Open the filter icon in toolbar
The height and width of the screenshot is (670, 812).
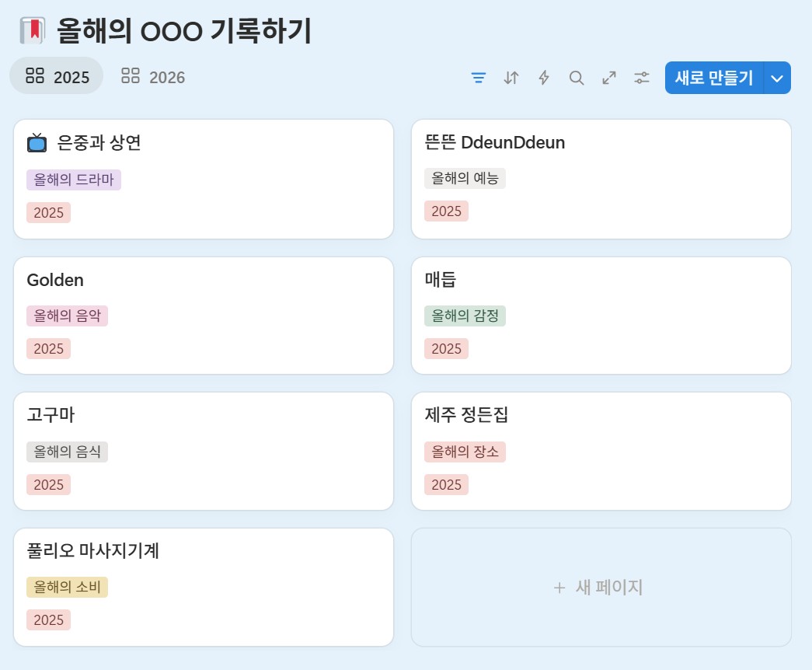coord(479,78)
